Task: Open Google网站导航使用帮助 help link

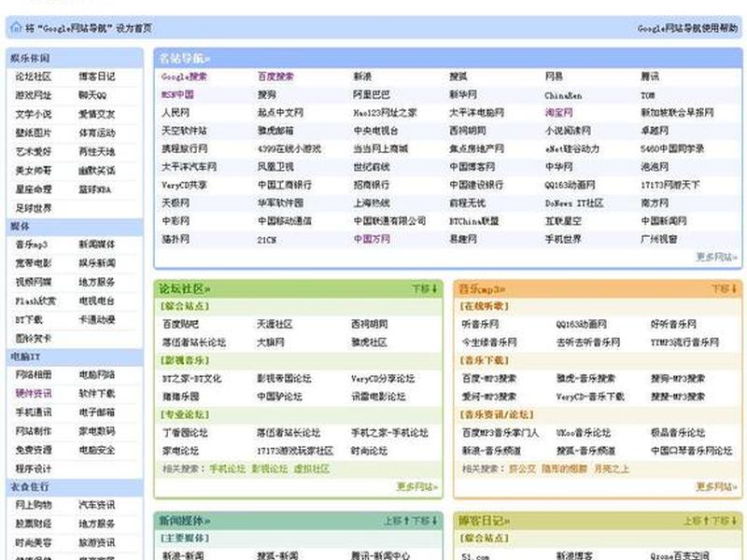Action: click(x=687, y=28)
